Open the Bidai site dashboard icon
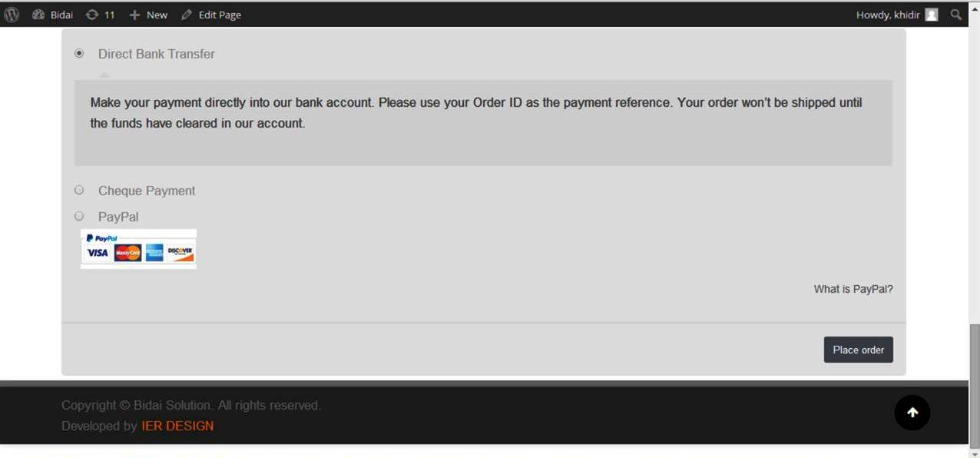 tap(38, 15)
